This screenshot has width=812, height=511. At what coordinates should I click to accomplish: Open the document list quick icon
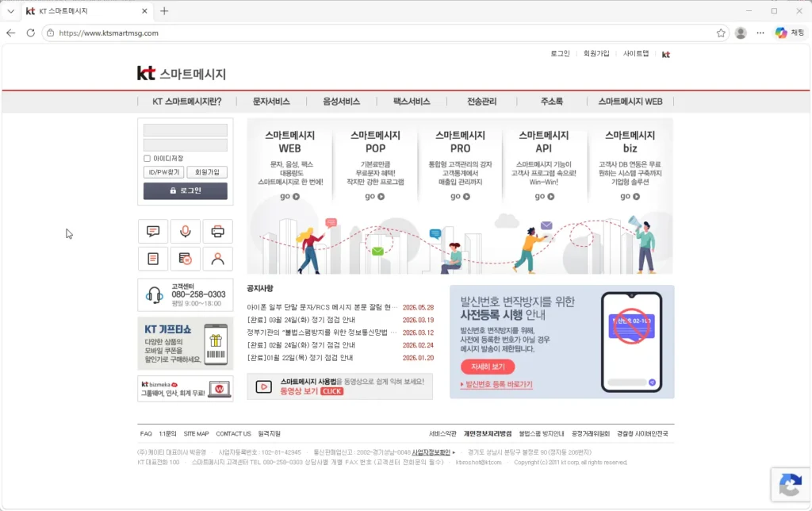pyautogui.click(x=153, y=259)
